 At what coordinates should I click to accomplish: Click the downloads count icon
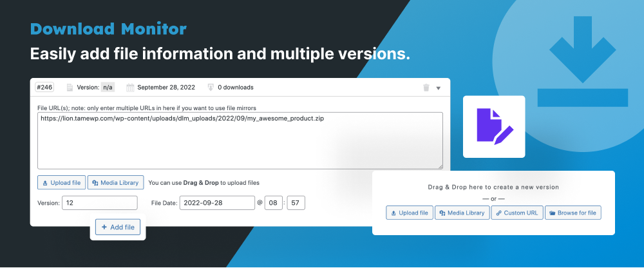[x=210, y=88]
